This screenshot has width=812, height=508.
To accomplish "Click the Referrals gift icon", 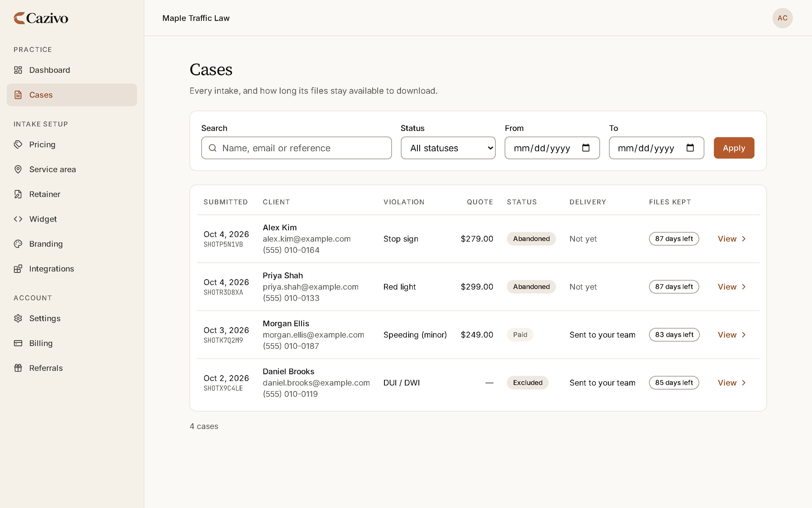I will coord(18,368).
